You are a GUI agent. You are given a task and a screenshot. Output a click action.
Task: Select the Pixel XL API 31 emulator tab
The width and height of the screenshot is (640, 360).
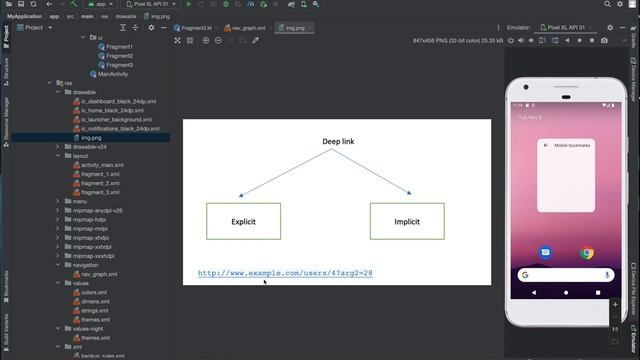[x=566, y=28]
